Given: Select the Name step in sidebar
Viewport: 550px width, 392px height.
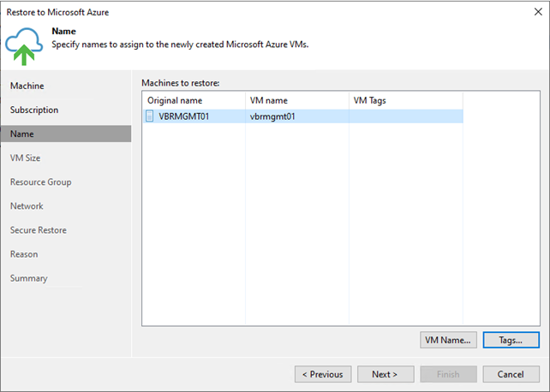Looking at the screenshot, I should (x=66, y=134).
